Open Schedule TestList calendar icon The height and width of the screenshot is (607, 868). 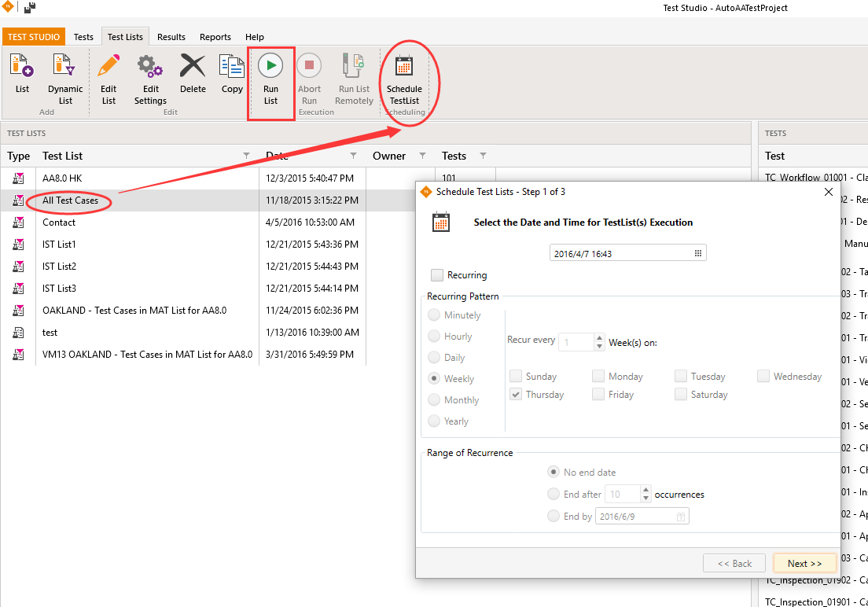click(x=404, y=65)
